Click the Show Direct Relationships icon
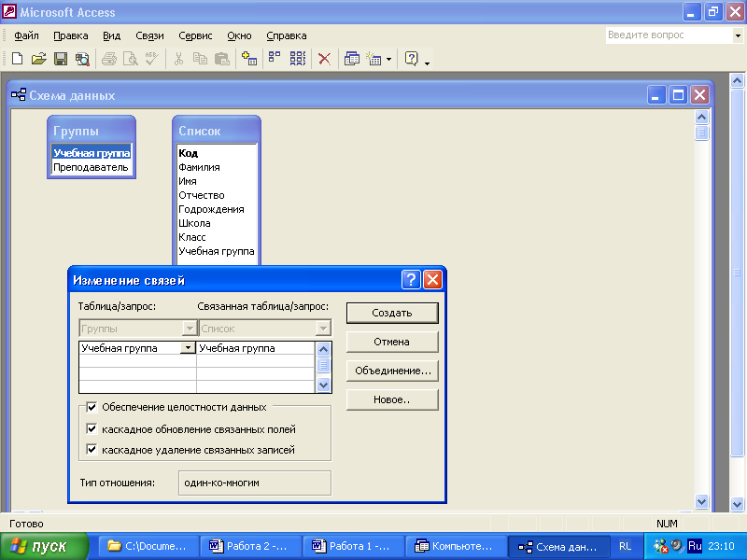 coord(275,58)
